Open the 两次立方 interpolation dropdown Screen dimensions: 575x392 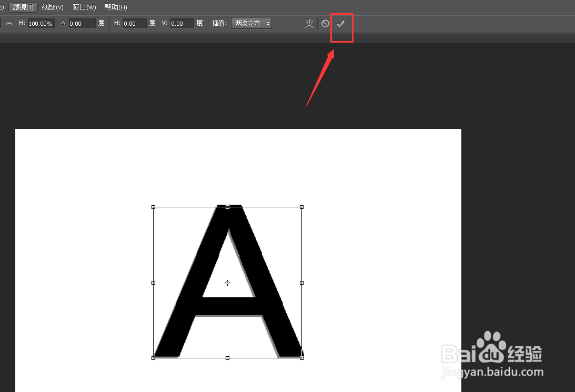coord(251,23)
